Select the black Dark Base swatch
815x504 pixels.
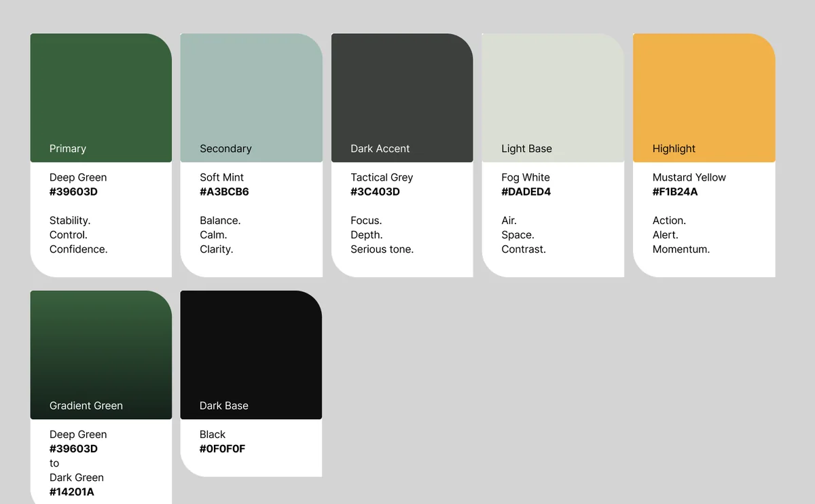tap(251, 355)
